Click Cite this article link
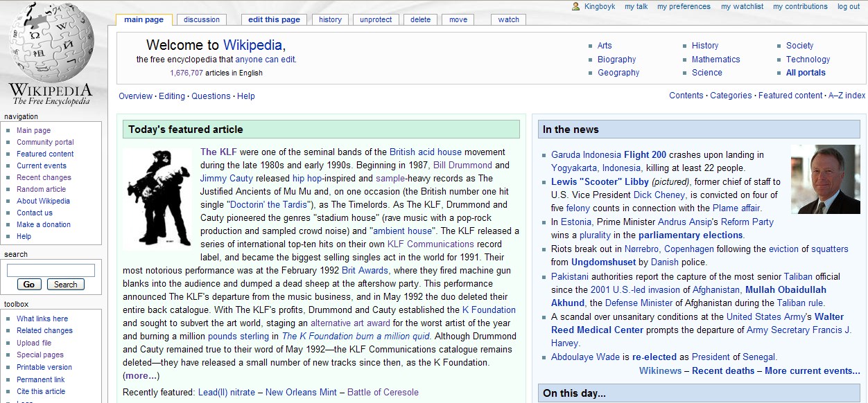868x403 pixels. point(41,391)
